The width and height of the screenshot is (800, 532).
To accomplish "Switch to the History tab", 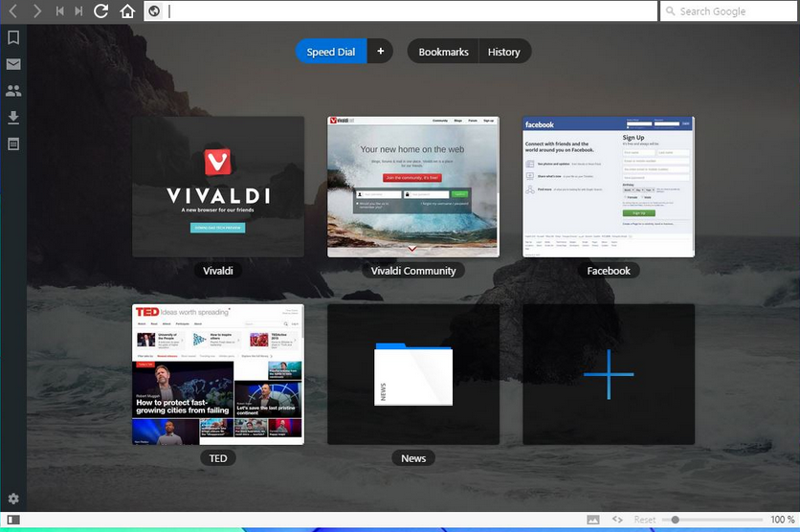I will pyautogui.click(x=503, y=52).
